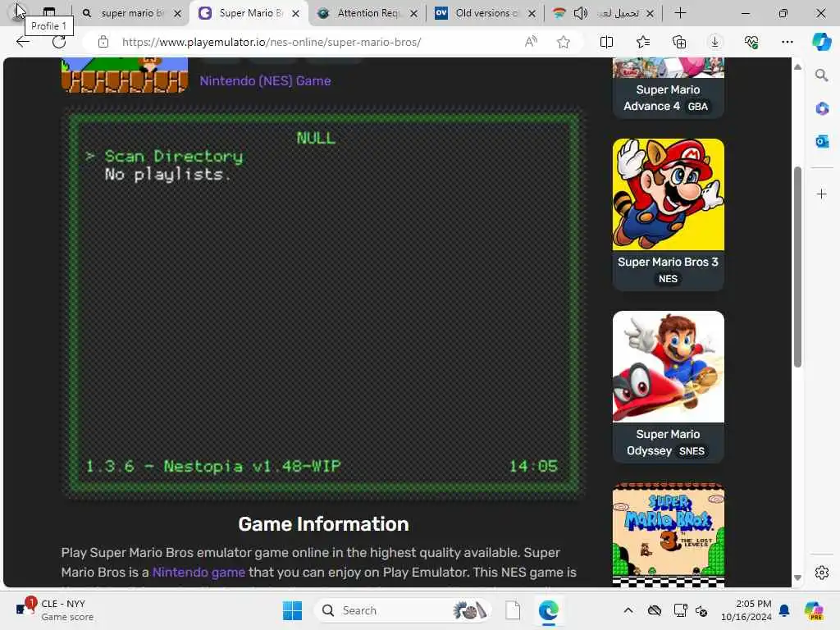The width and height of the screenshot is (840, 630).
Task: Open the Profile 1 avatar icon
Action: click(17, 11)
